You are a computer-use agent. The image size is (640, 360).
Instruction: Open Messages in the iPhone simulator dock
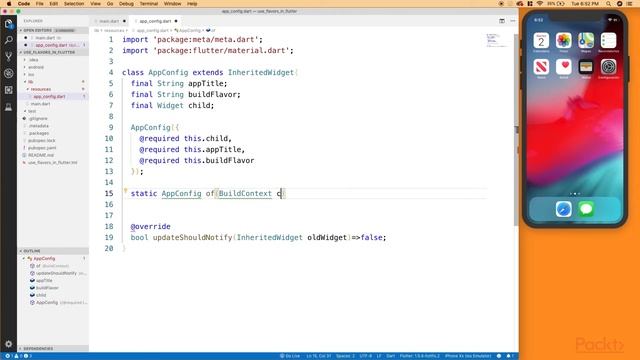click(586, 209)
